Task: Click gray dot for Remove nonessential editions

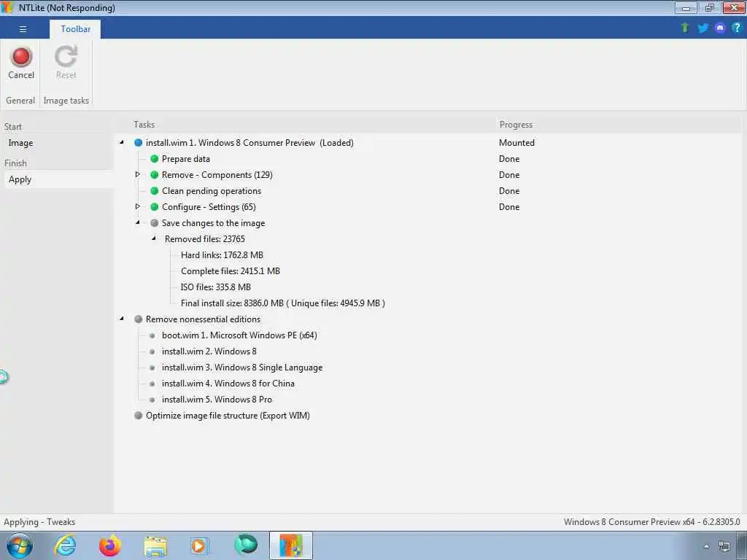Action: click(x=138, y=319)
